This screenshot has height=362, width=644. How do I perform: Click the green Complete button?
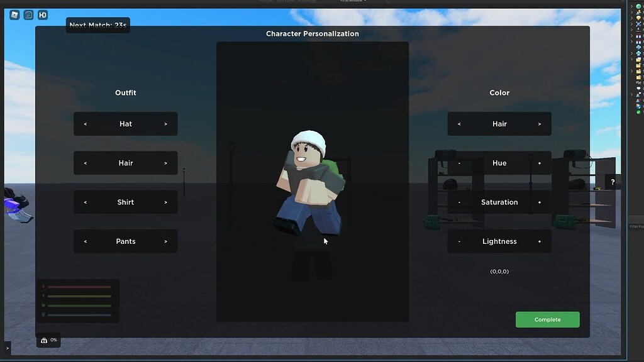pyautogui.click(x=548, y=319)
